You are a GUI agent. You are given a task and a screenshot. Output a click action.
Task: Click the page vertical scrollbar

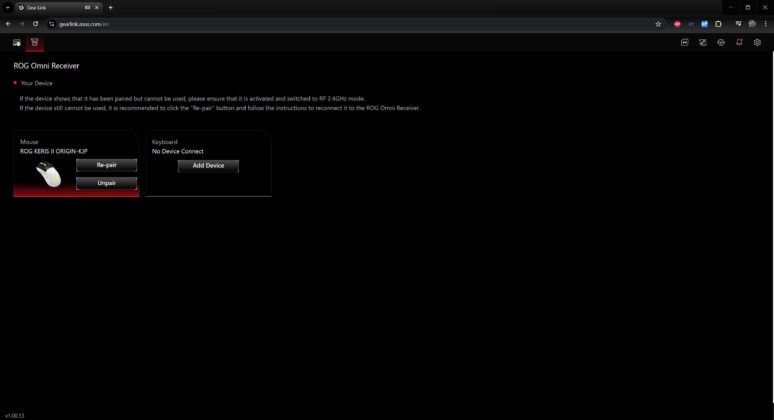click(x=772, y=227)
